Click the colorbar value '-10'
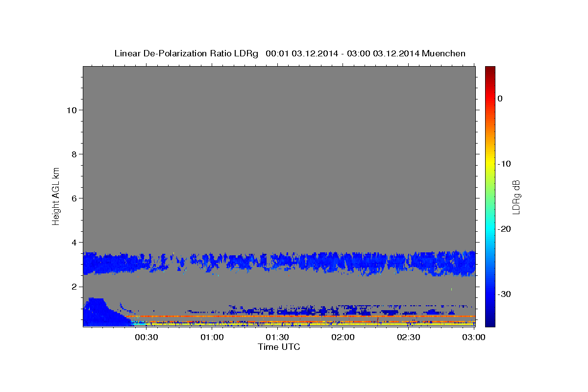588x392 pixels. point(504,164)
